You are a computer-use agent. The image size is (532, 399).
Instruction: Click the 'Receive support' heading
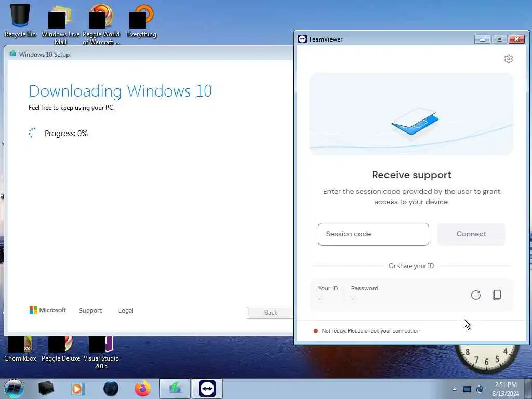pos(411,175)
